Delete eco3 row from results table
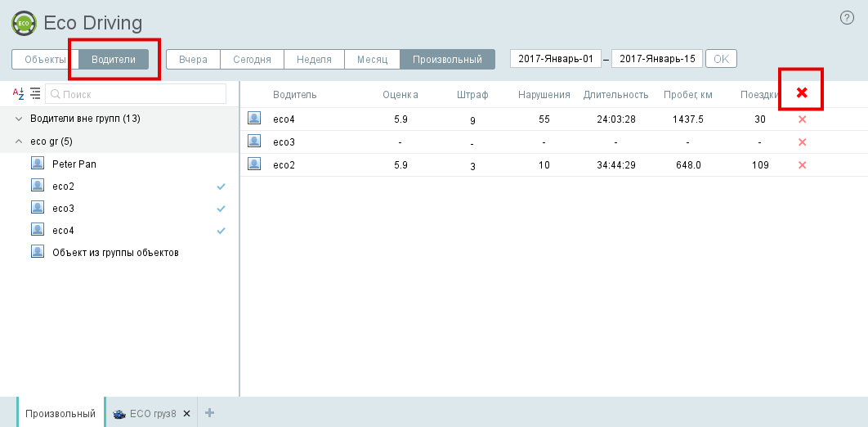868x427 pixels. click(802, 142)
